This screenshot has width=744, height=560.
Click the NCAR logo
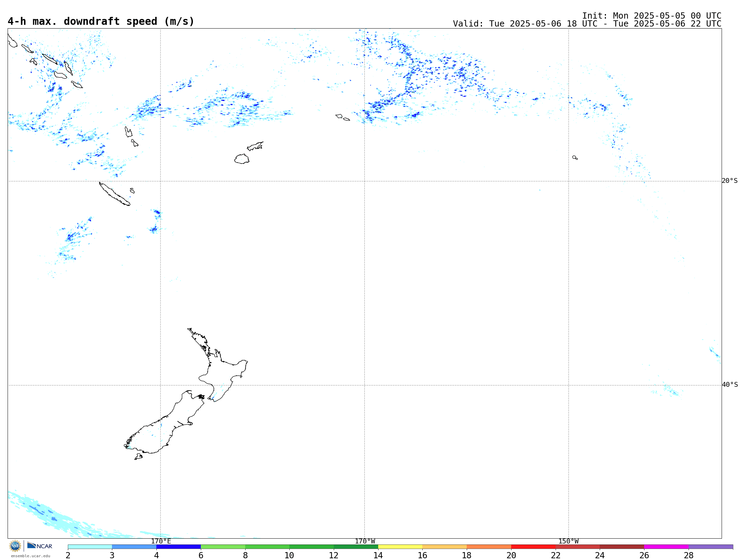pos(40,546)
